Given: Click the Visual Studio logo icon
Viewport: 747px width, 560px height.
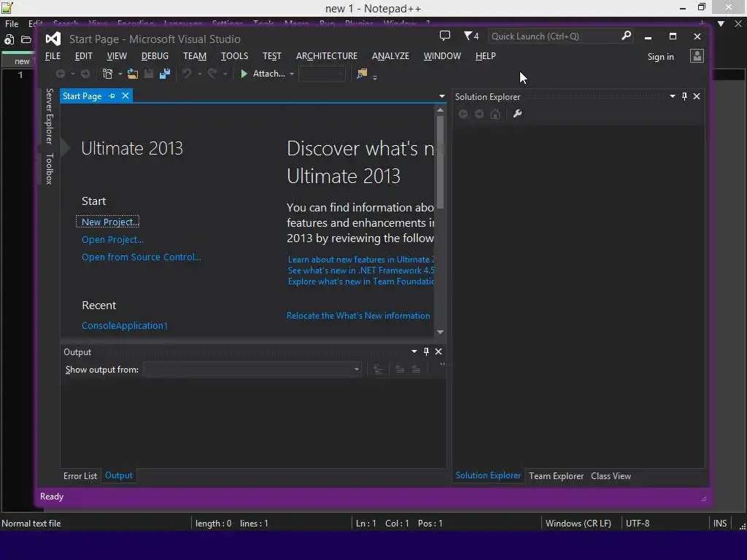Looking at the screenshot, I should [x=53, y=39].
